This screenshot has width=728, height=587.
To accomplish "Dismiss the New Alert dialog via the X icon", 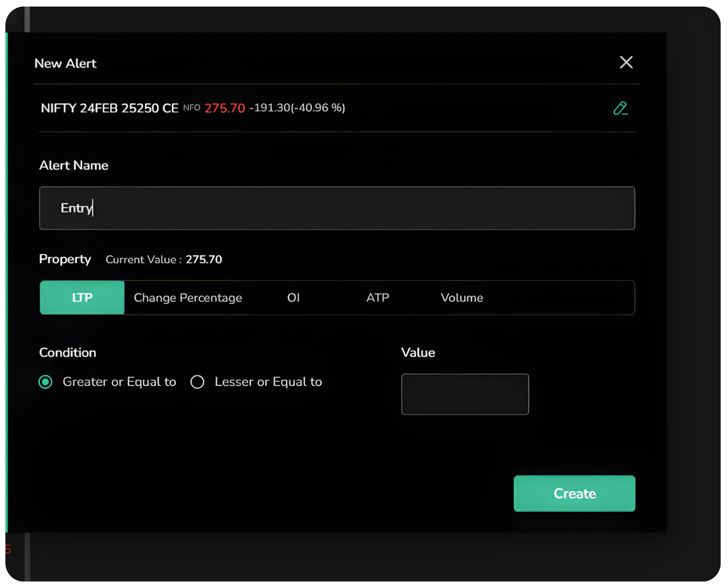I will coord(626,62).
